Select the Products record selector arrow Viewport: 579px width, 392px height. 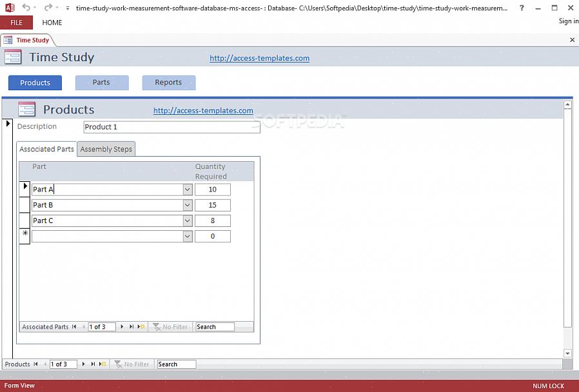pyautogui.click(x=8, y=123)
